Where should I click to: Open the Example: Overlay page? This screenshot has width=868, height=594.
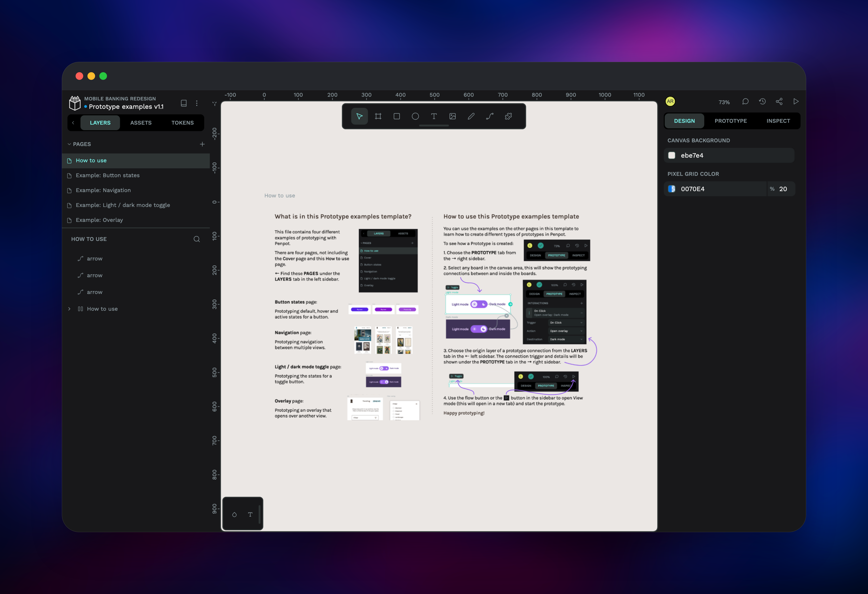(x=136, y=220)
